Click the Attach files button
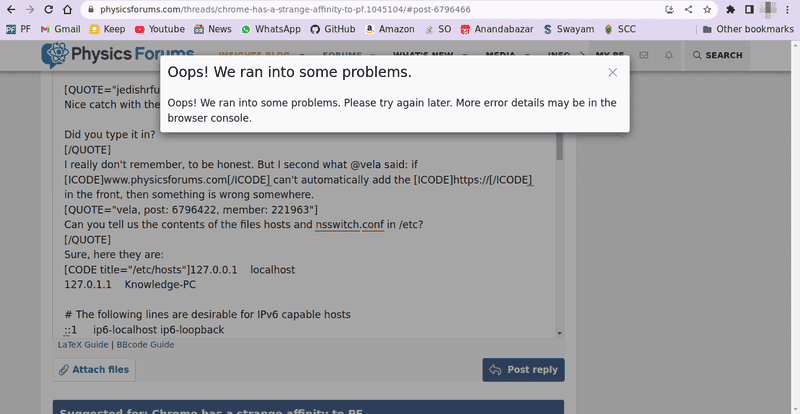800x414 pixels. pos(94,370)
